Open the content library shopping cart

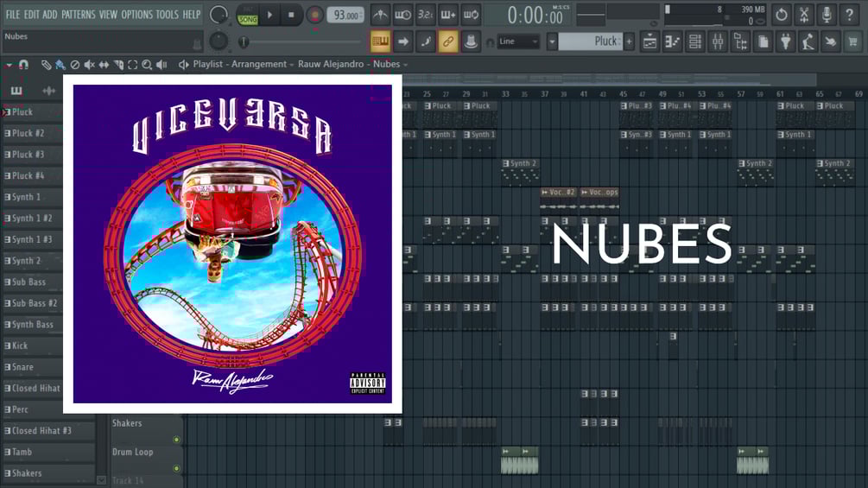point(853,41)
